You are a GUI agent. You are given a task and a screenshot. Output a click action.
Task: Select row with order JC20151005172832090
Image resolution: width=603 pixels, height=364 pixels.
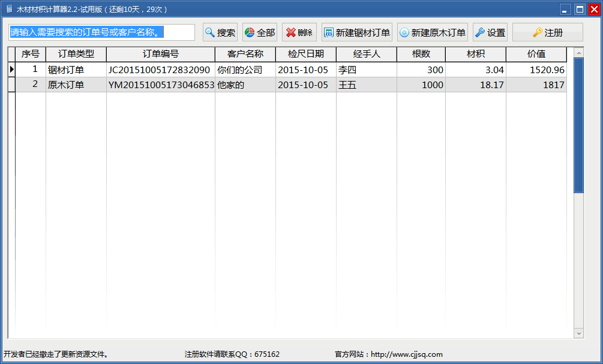coord(160,70)
